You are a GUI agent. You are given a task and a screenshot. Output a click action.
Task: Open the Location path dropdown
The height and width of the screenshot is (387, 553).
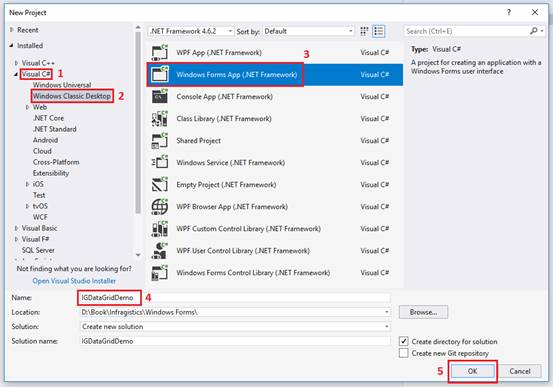[387, 312]
